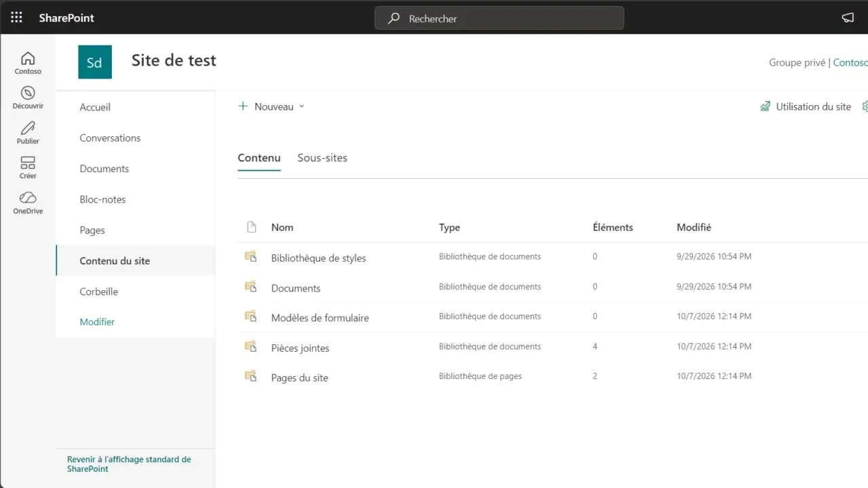This screenshot has width=868, height=488.
Task: Sort by the Type column header
Action: pyautogui.click(x=450, y=227)
